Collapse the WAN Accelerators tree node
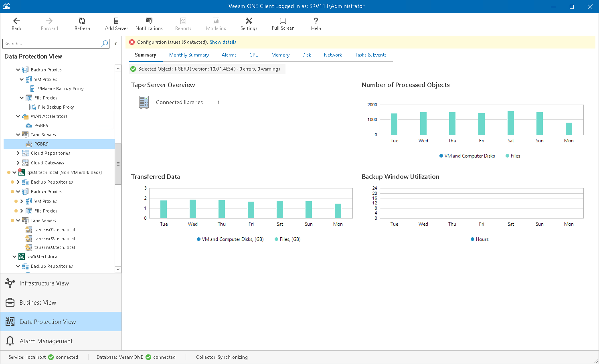599x364 pixels. tap(18, 116)
